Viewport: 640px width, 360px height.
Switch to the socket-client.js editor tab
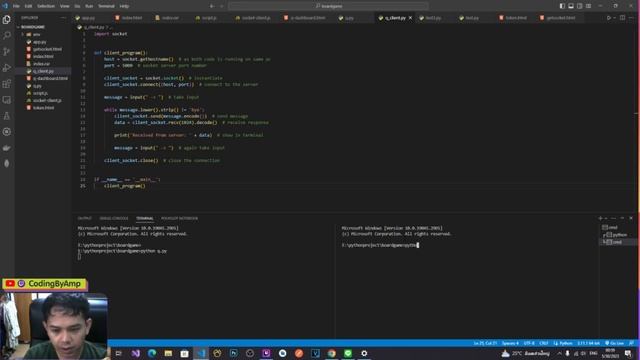point(256,18)
